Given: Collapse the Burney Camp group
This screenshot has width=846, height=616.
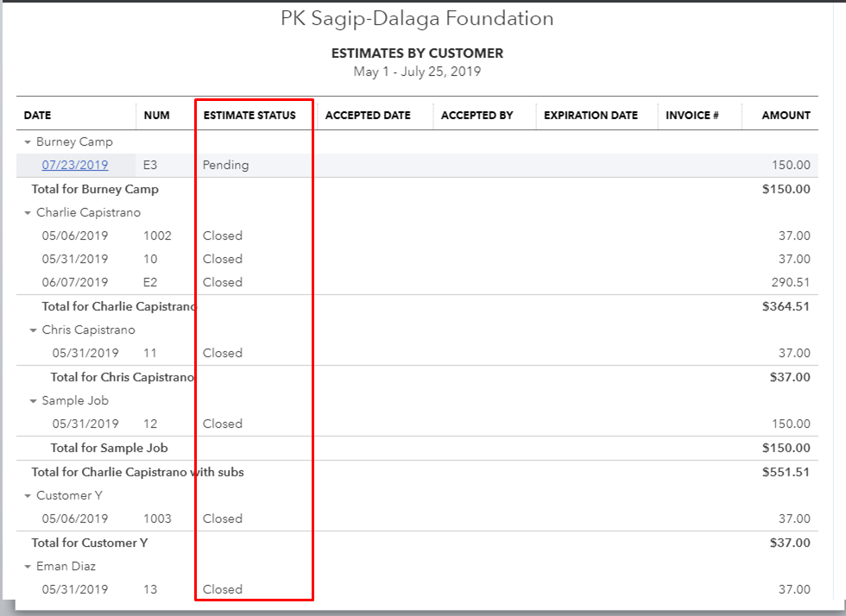Looking at the screenshot, I should 28,142.
